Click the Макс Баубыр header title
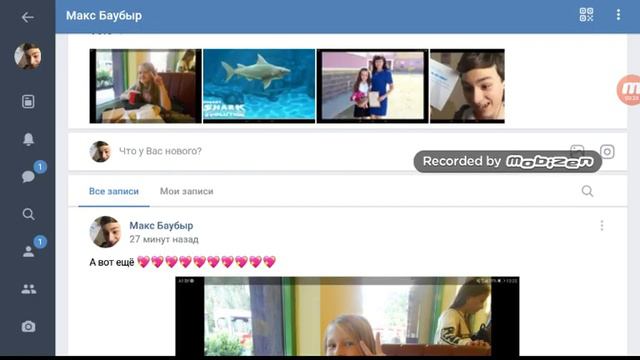 coord(104,16)
